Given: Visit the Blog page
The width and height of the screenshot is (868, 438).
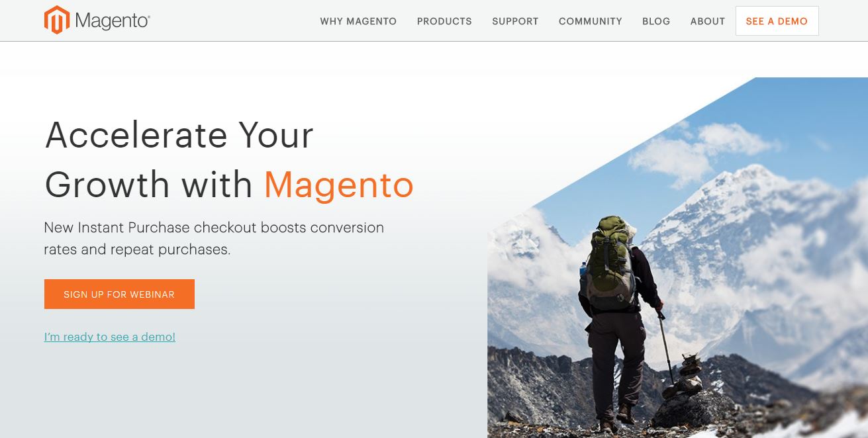Looking at the screenshot, I should tap(656, 21).
